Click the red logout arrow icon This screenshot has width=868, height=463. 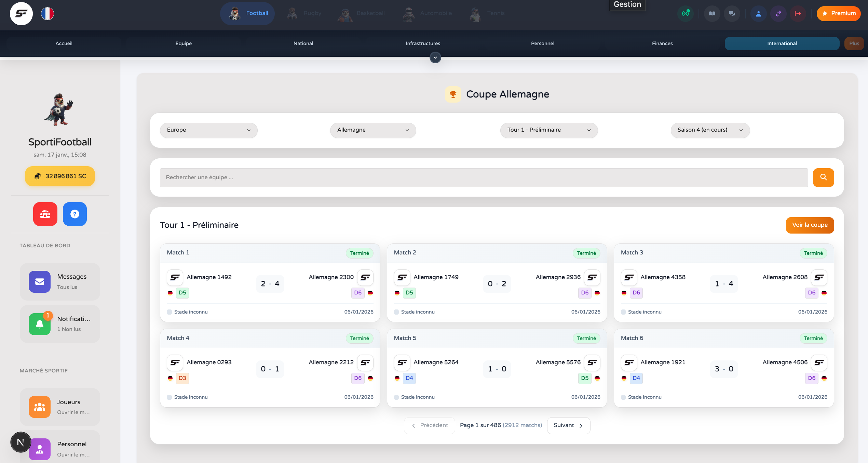(798, 14)
